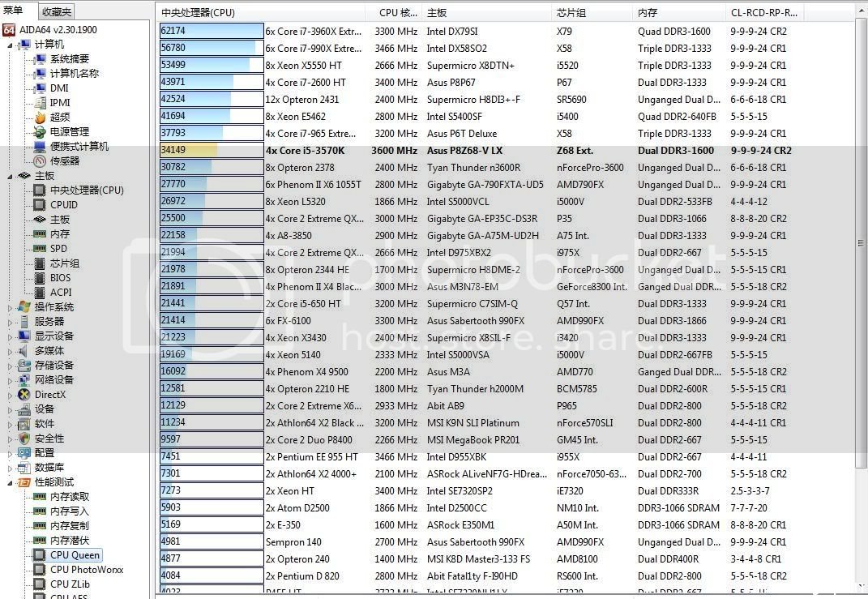Open the 安全性 shield icon
Image resolution: width=868 pixels, height=599 pixels.
[x=24, y=439]
